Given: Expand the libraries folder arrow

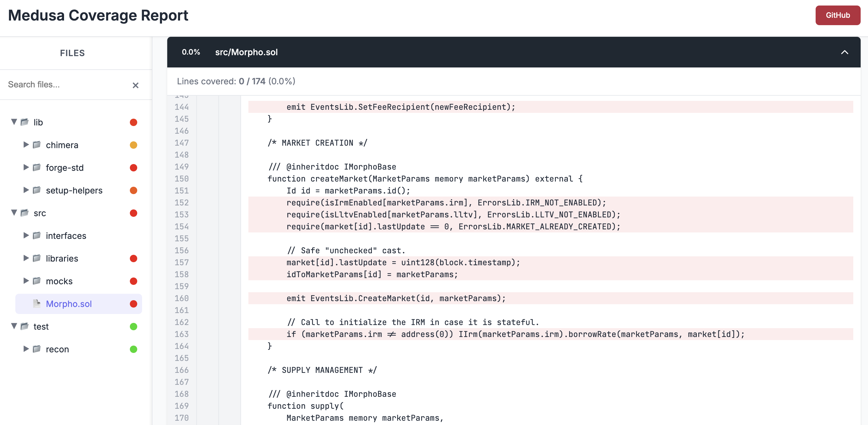Looking at the screenshot, I should (26, 258).
